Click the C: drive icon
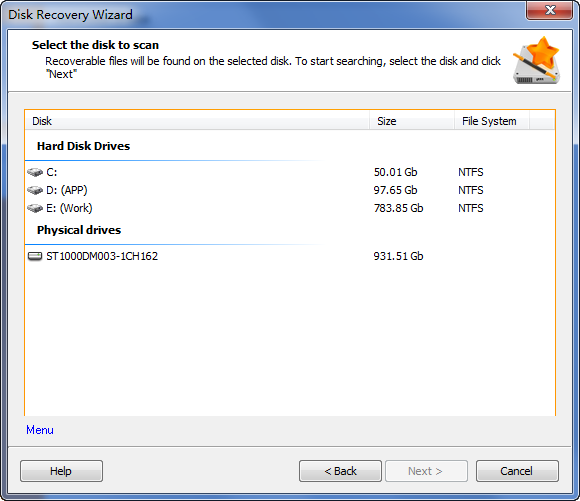 coord(35,172)
